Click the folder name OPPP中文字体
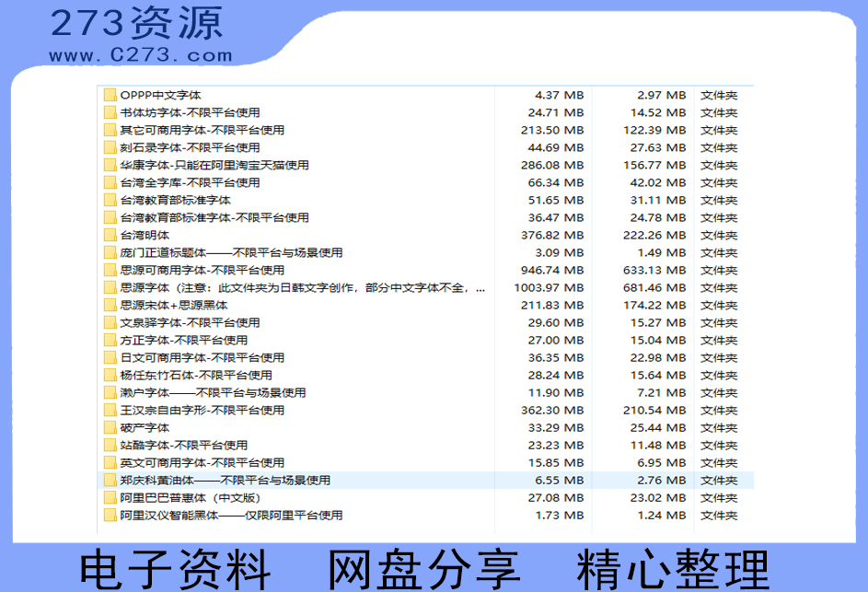This screenshot has height=592, width=868. click(x=160, y=95)
